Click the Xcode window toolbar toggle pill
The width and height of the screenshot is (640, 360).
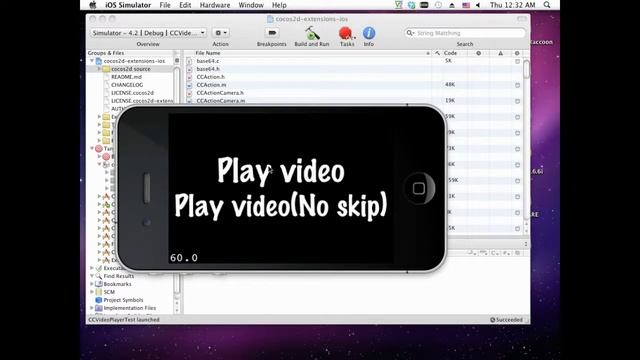pyautogui.click(x=522, y=19)
